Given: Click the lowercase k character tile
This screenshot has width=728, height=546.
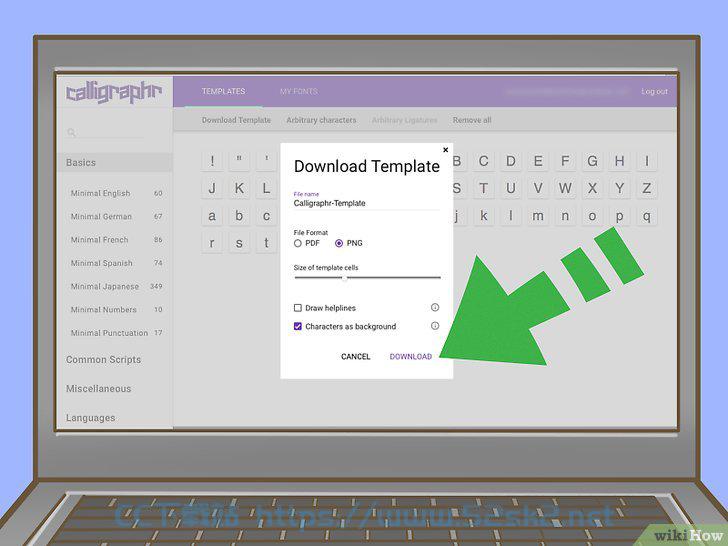Looking at the screenshot, I should click(483, 216).
